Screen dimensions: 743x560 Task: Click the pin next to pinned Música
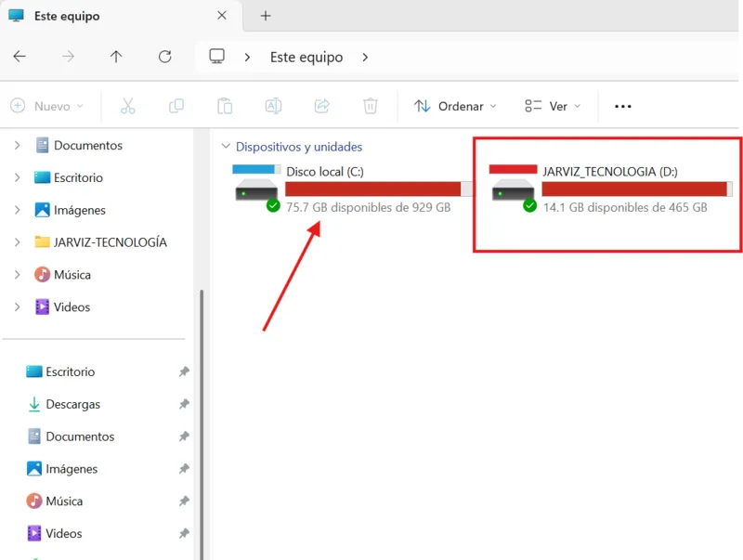184,501
